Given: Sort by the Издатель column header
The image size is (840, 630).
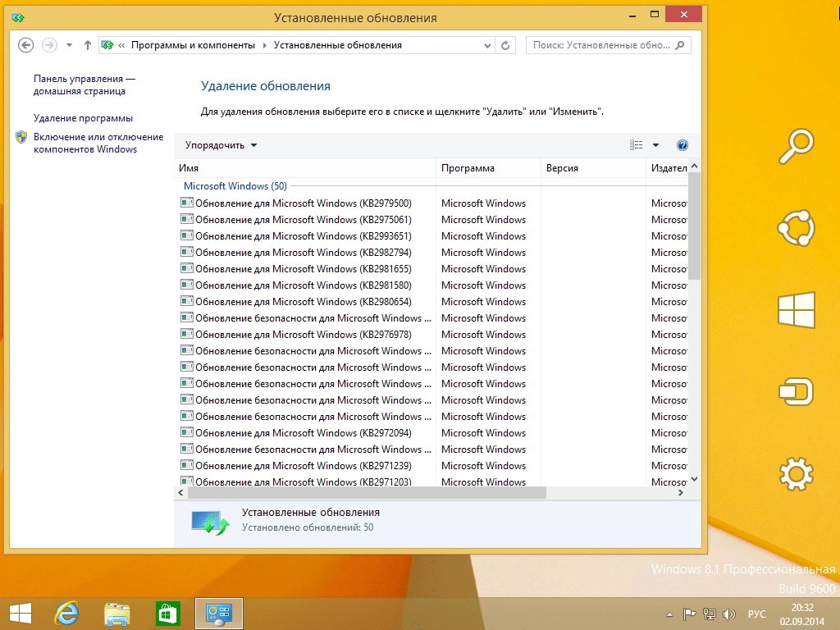Looking at the screenshot, I should pyautogui.click(x=667, y=168).
